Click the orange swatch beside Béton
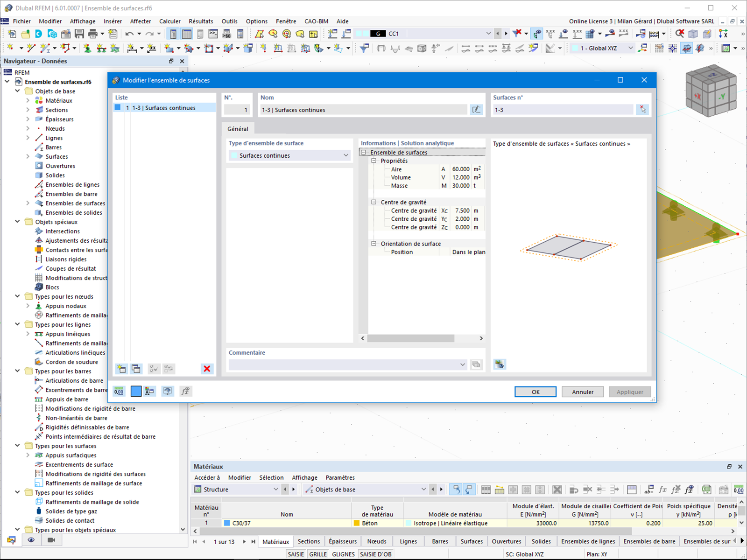 click(x=357, y=523)
